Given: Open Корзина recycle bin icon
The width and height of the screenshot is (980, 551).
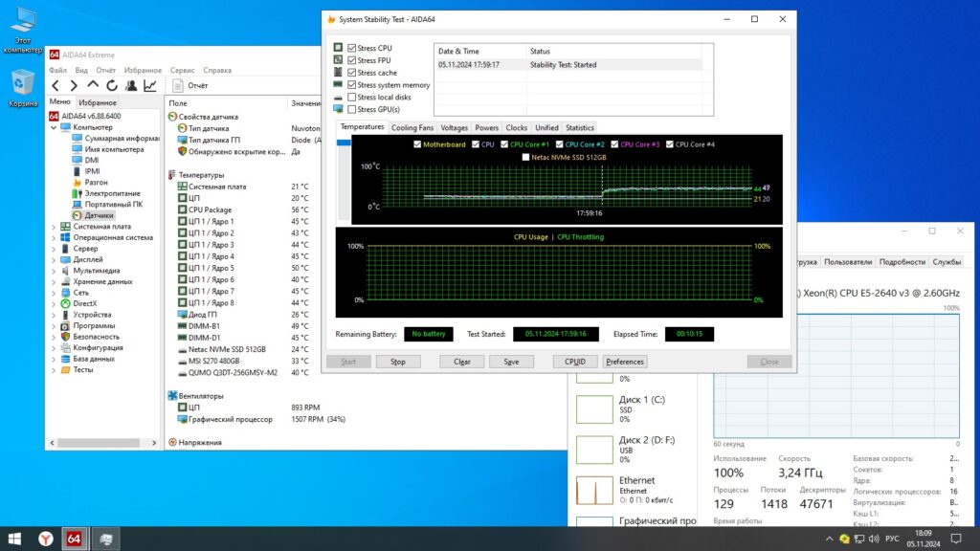Looking at the screenshot, I should 23,87.
